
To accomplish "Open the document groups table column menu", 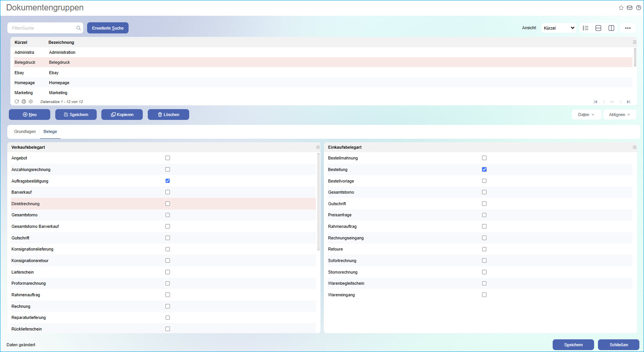I will click(x=634, y=42).
